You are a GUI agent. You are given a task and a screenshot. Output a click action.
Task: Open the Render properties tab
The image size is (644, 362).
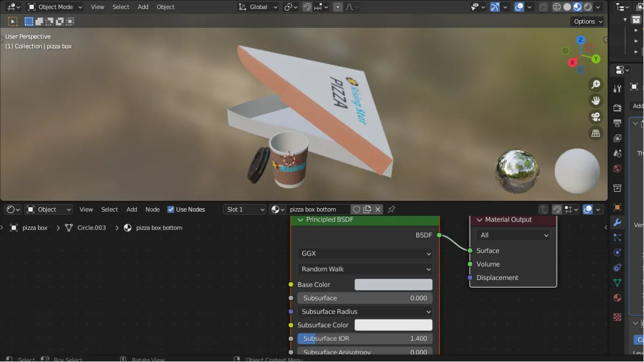[x=617, y=108]
